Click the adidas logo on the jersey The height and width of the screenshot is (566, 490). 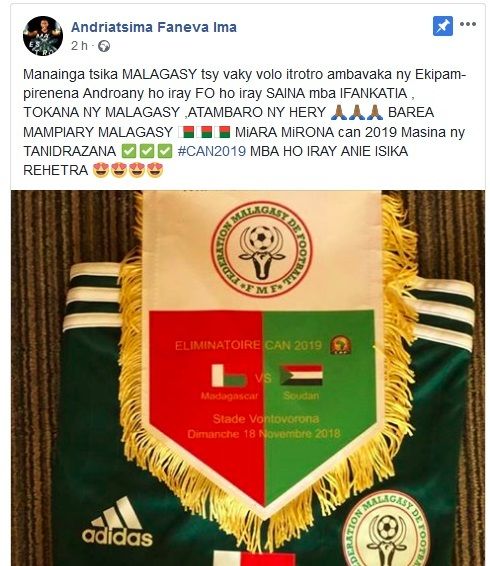pyautogui.click(x=117, y=522)
